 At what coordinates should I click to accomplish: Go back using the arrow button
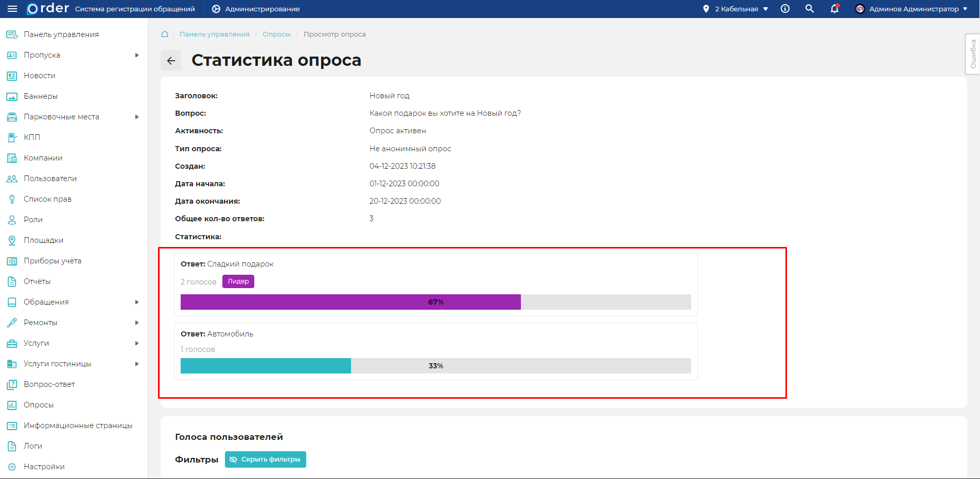click(x=171, y=61)
